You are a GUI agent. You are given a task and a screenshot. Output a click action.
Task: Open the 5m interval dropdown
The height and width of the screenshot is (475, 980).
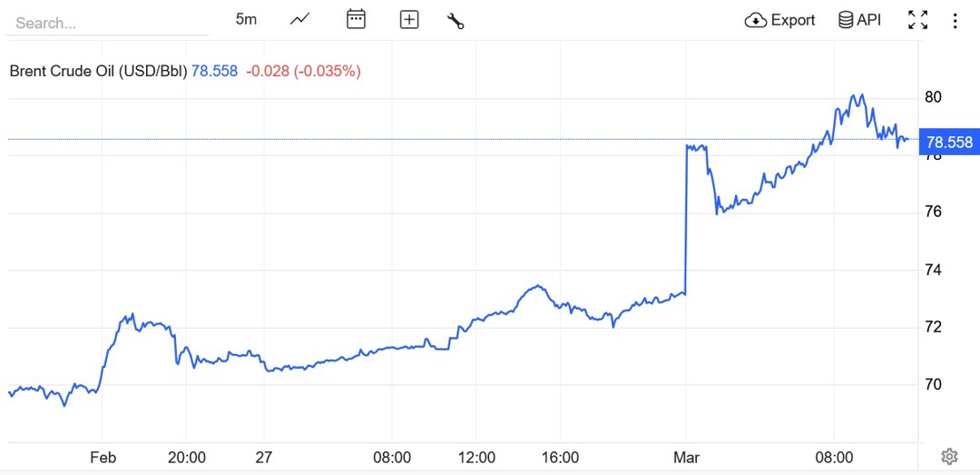(246, 20)
